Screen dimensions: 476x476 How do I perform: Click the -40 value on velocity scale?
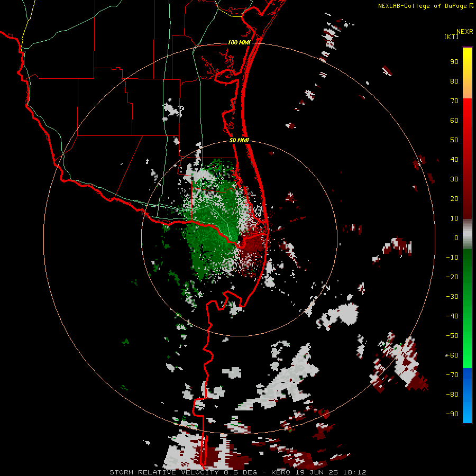pyautogui.click(x=452, y=316)
